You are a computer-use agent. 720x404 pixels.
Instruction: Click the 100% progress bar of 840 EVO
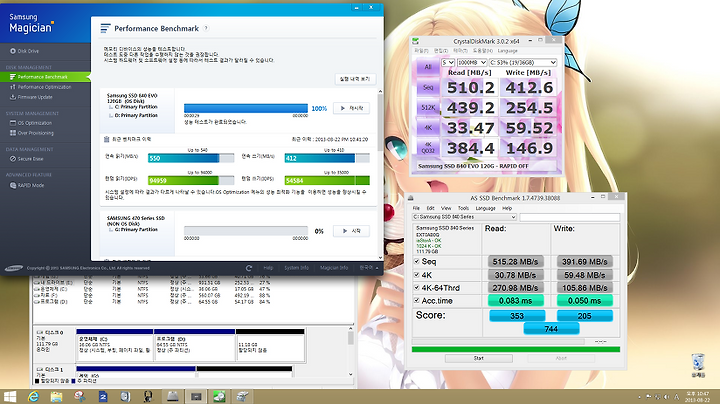point(246,108)
